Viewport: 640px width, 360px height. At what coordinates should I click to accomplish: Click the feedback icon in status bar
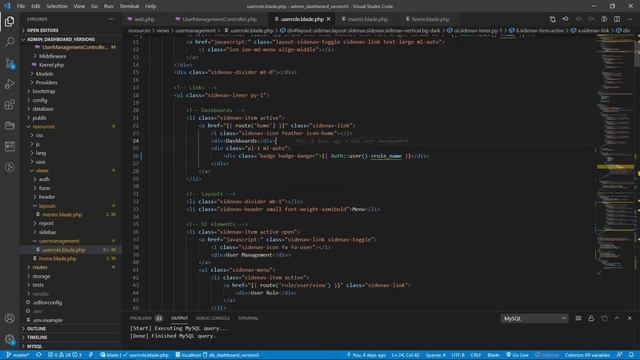coord(619,355)
